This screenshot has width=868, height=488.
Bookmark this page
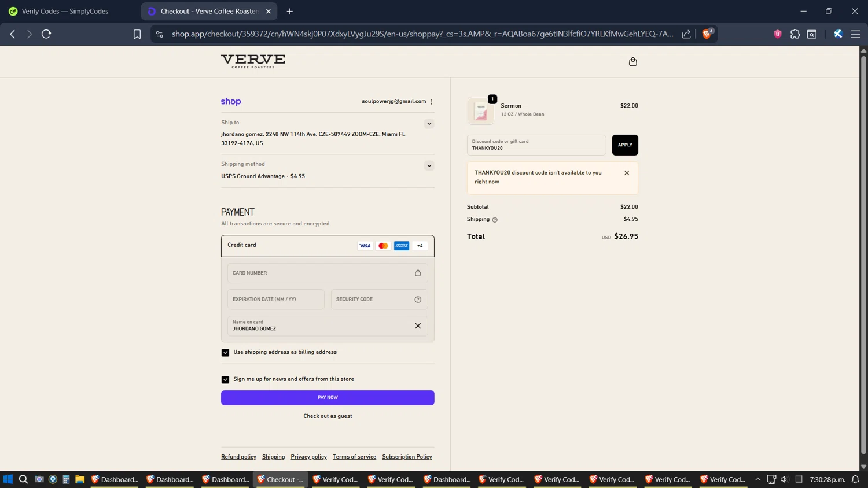click(x=137, y=34)
